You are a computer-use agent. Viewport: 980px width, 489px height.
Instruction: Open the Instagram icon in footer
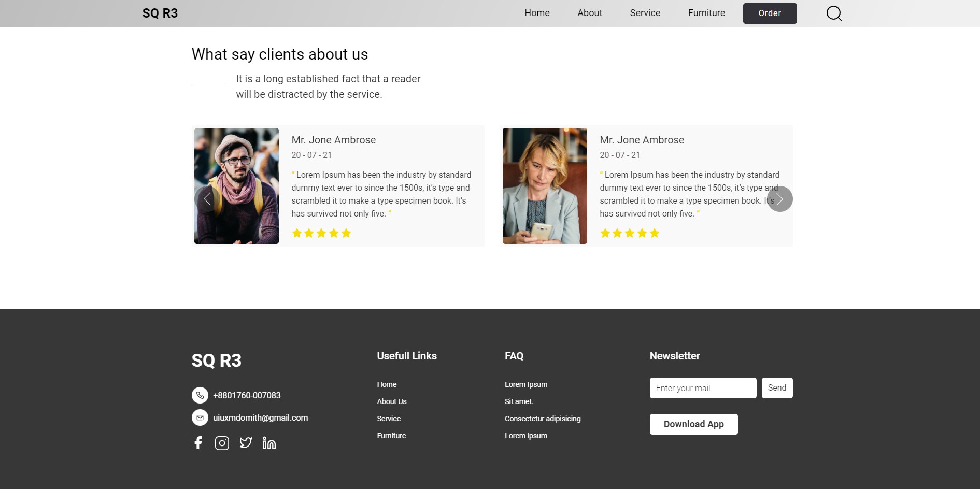[x=222, y=443]
